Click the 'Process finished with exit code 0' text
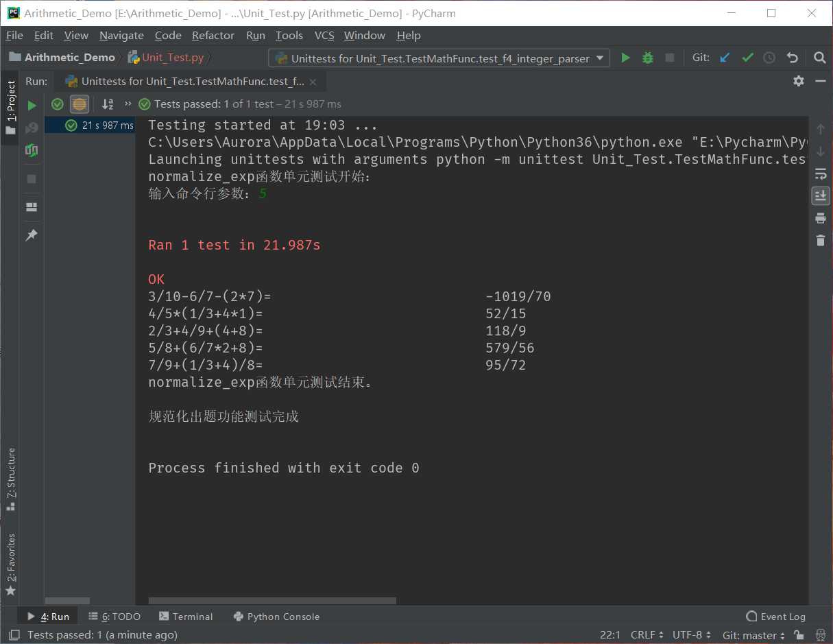This screenshot has height=644, width=833. coord(284,468)
